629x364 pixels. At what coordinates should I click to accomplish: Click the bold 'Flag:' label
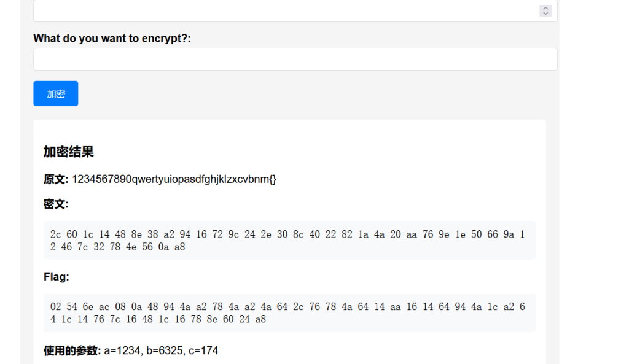click(56, 277)
